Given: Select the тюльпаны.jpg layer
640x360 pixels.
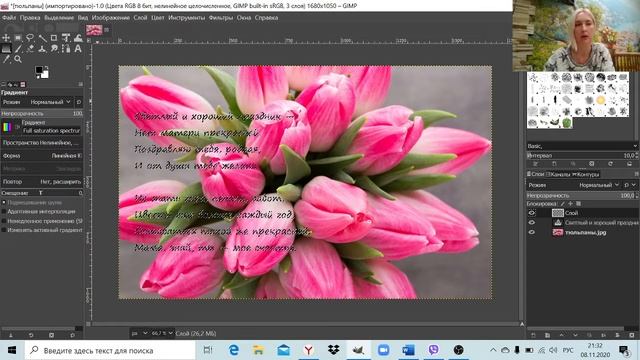Looking at the screenshot, I should (585, 232).
